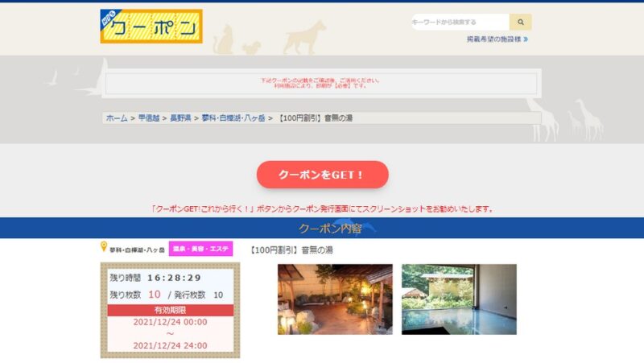Click the 蓼科·白樺湖·八ヶ岳 area label beside the pin
This screenshot has width=644, height=363.
[137, 250]
